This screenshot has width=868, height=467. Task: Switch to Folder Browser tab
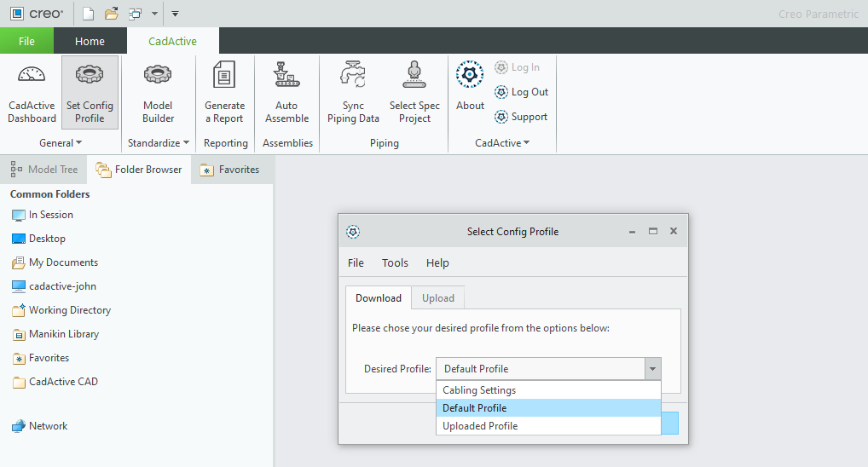click(x=138, y=170)
